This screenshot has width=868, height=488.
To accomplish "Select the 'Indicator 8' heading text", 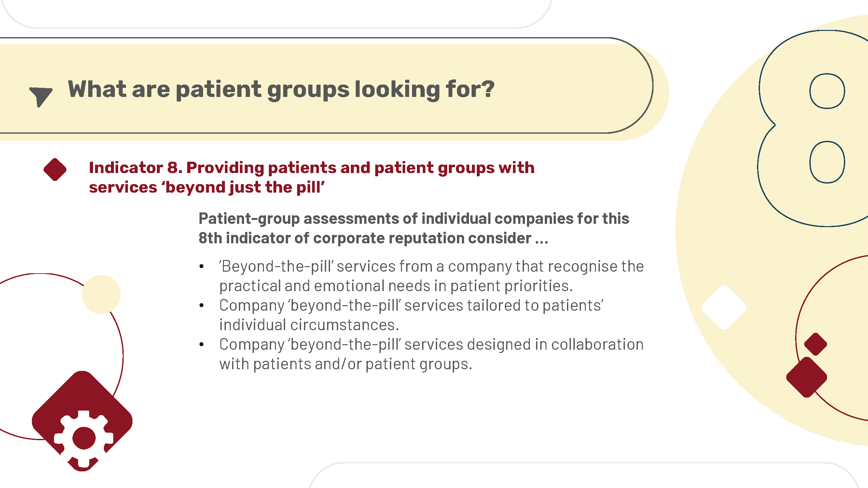I will pyautogui.click(x=311, y=178).
